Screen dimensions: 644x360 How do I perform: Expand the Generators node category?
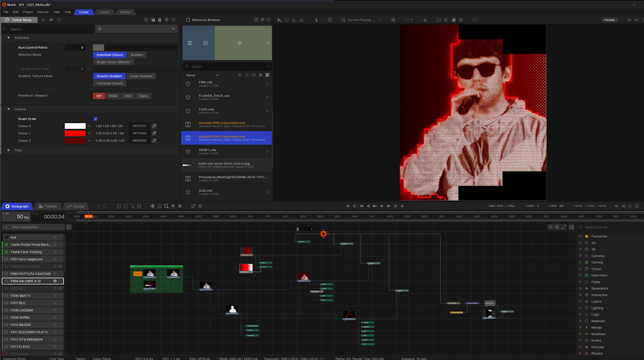[x=580, y=288]
